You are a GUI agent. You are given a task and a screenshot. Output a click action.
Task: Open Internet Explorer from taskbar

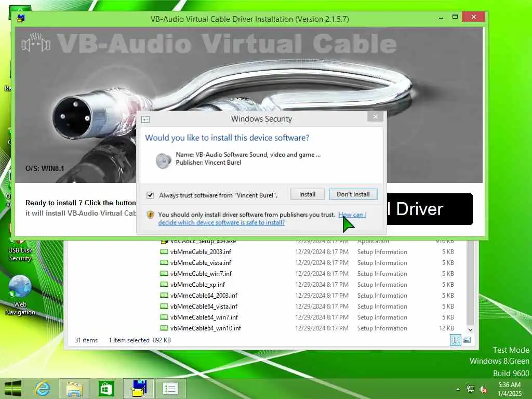click(43, 389)
